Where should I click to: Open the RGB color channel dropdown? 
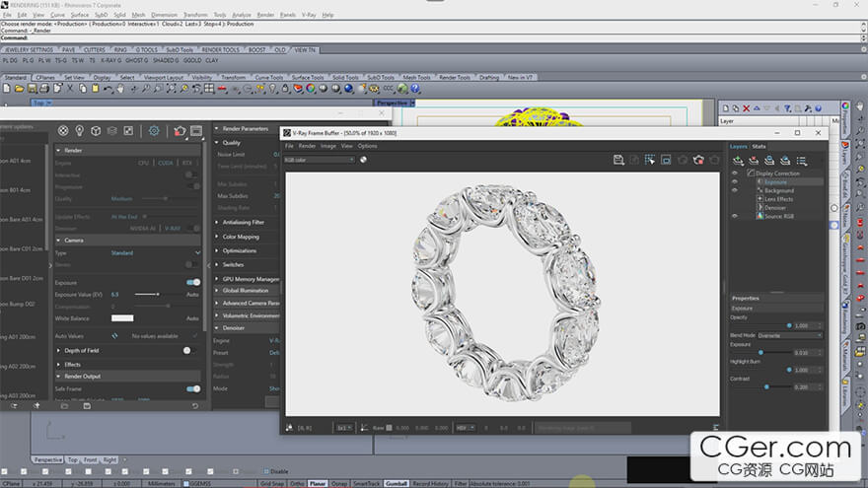tap(319, 159)
